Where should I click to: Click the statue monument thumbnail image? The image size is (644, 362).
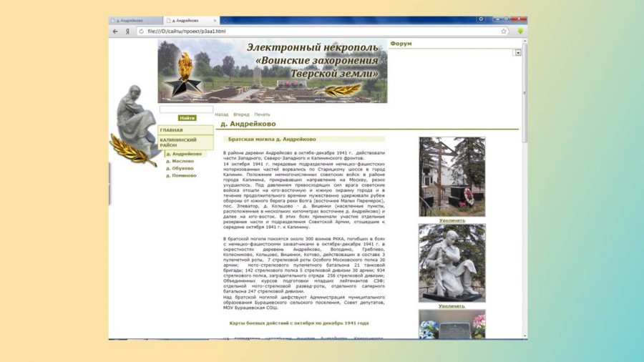click(452, 263)
